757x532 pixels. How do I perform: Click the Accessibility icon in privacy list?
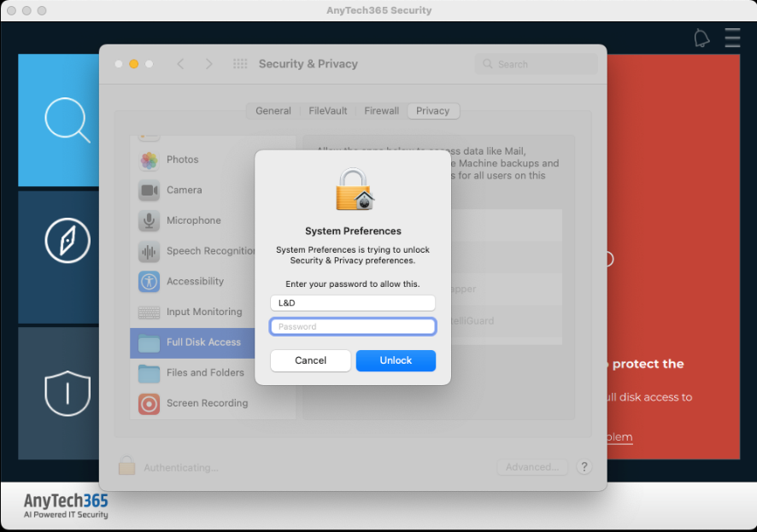click(x=150, y=282)
